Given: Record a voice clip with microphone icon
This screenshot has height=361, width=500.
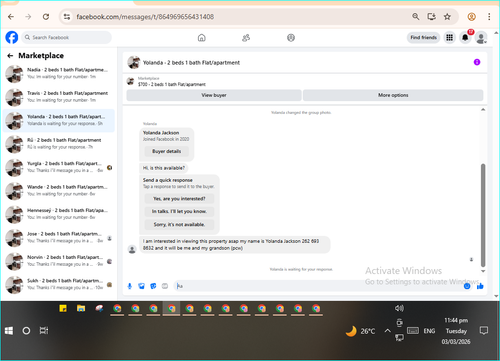Looking at the screenshot, I should (x=130, y=286).
